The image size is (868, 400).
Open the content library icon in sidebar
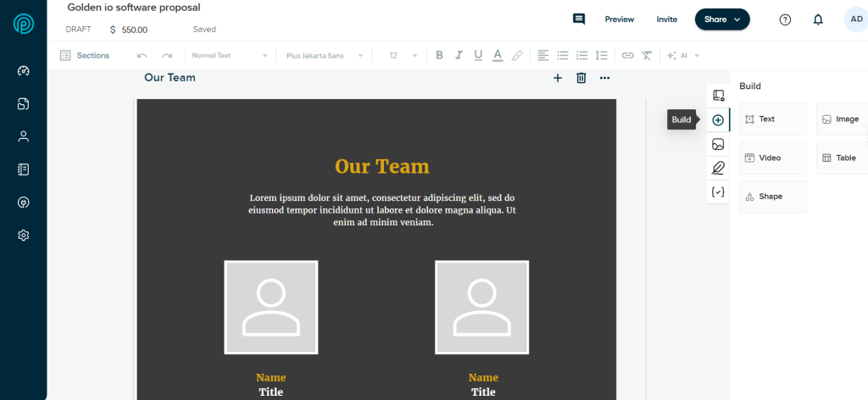point(23,169)
